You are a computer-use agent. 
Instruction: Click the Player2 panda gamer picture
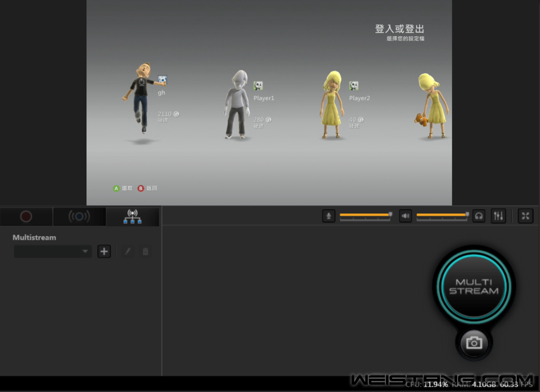pos(354,85)
